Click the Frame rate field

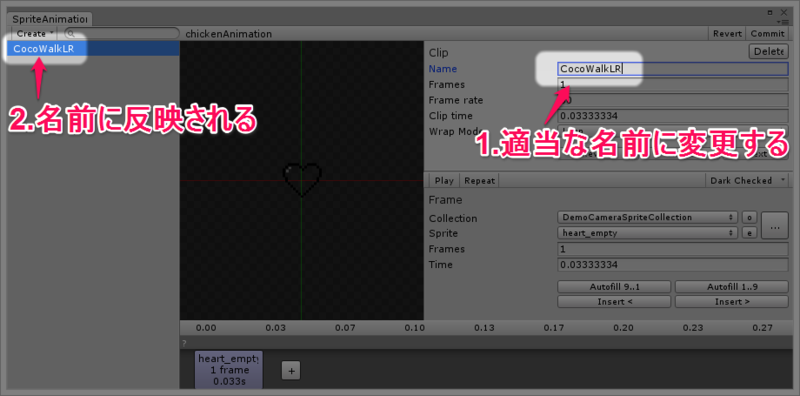[x=673, y=100]
